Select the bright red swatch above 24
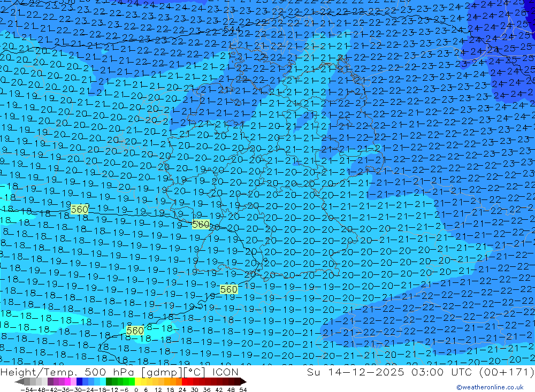The image size is (535, 392). [x=185, y=381]
